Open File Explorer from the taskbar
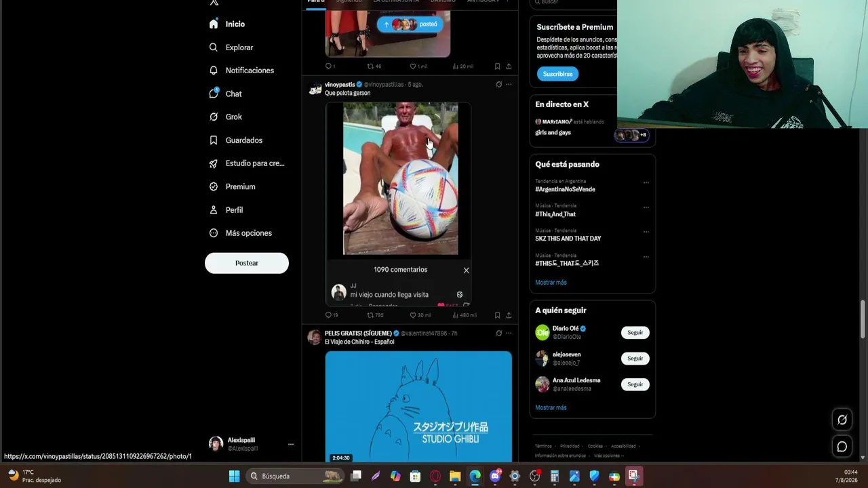Screen dimensions: 868x488 click(x=455, y=476)
